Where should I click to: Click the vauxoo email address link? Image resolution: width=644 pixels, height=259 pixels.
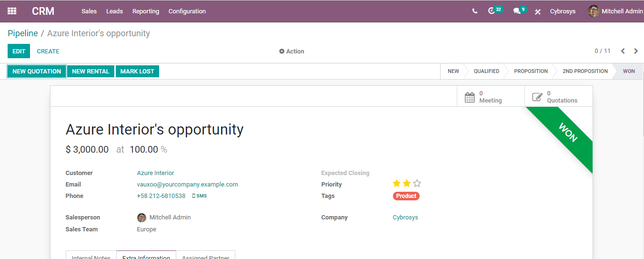coord(188,185)
